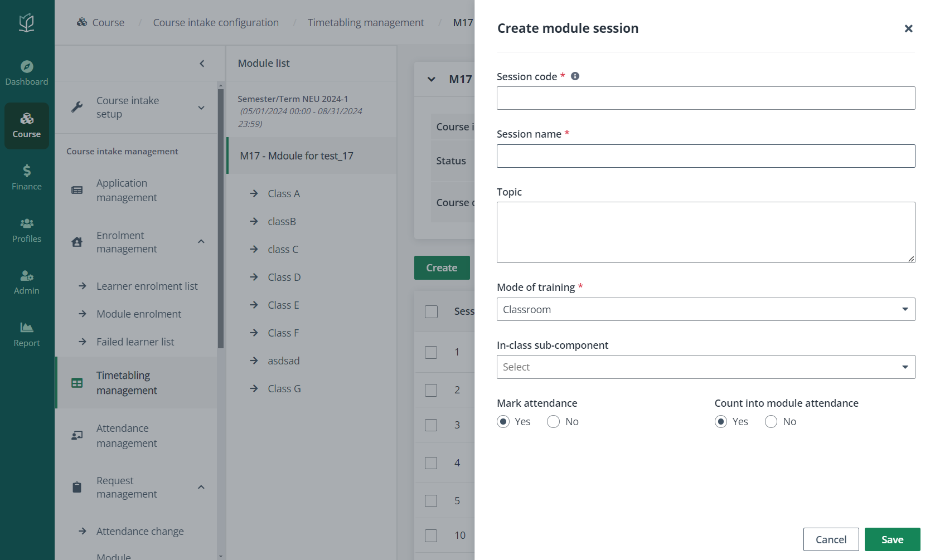This screenshot has height=560, width=935.
Task: Click the Cancel button
Action: click(831, 539)
